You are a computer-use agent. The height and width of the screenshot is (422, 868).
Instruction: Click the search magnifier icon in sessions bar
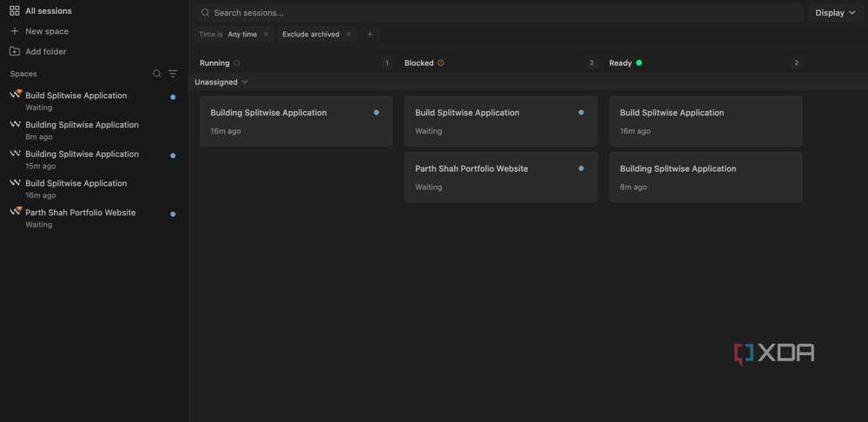205,13
